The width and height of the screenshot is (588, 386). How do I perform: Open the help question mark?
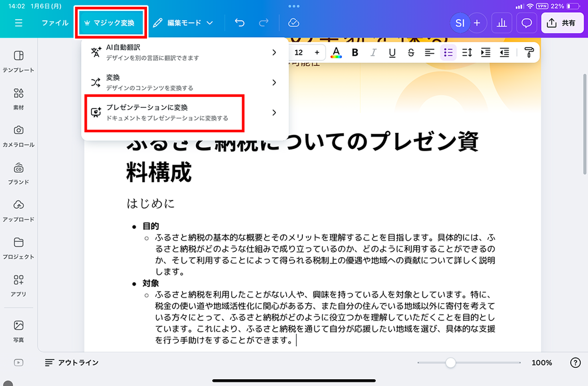(576, 362)
